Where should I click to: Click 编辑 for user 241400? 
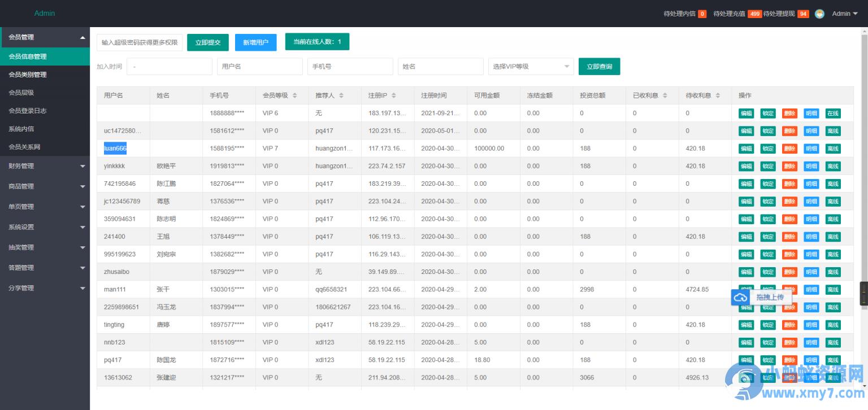[746, 237]
